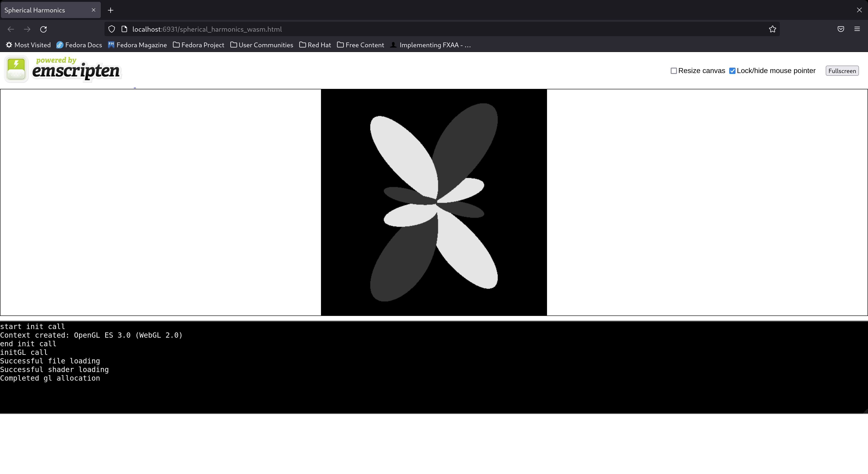Screen dimensions: 868x474
Task: Click the reload page icon
Action: click(43, 29)
